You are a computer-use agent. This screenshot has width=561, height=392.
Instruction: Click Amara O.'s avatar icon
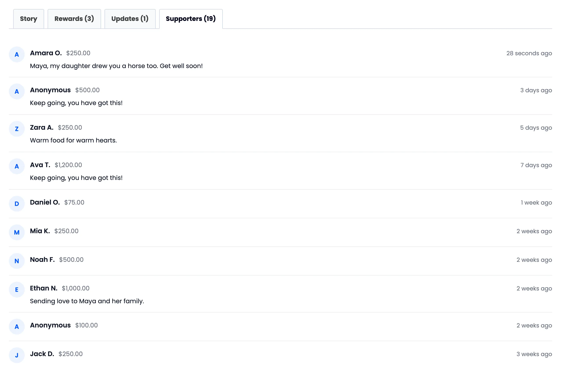coord(17,54)
